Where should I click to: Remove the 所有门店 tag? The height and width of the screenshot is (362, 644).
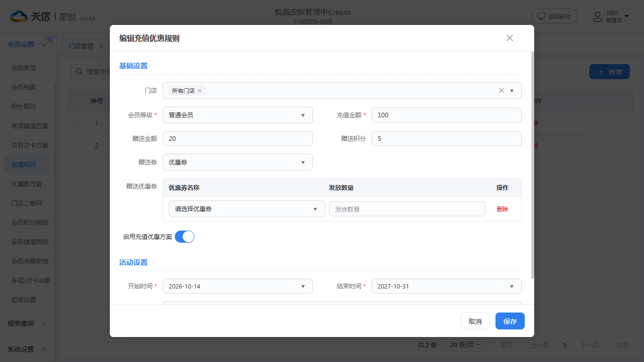[199, 90]
